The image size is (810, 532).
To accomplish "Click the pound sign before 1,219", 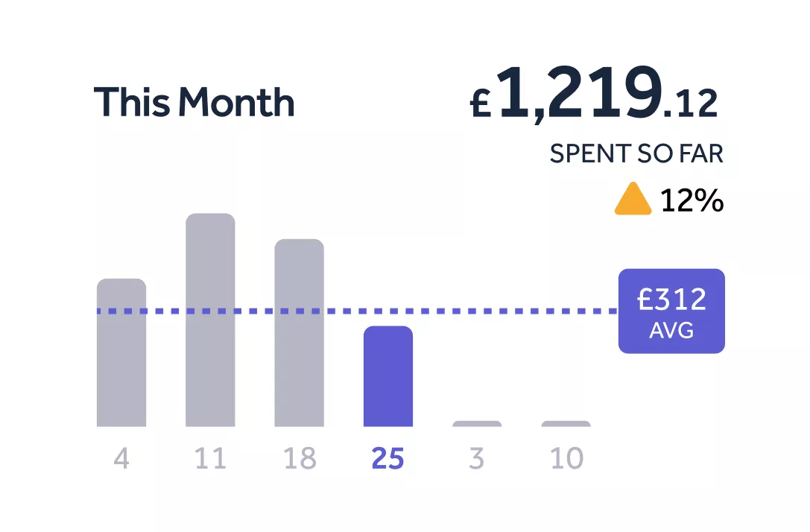I will point(481,104).
